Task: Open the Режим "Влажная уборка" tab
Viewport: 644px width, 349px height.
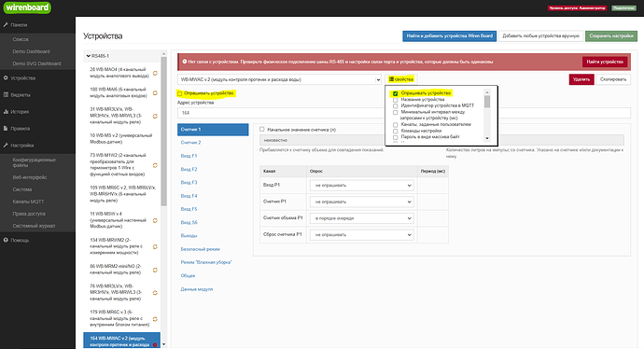Action: (206, 262)
